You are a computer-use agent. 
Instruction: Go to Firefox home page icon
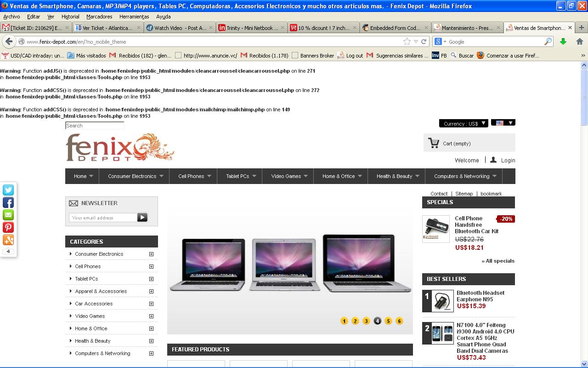(x=579, y=41)
